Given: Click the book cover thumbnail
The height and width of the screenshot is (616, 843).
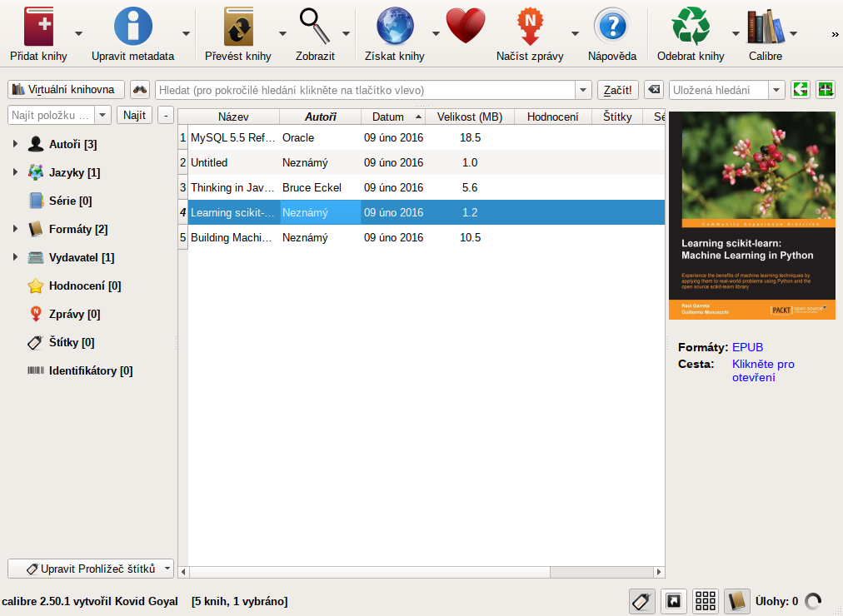Looking at the screenshot, I should (752, 216).
